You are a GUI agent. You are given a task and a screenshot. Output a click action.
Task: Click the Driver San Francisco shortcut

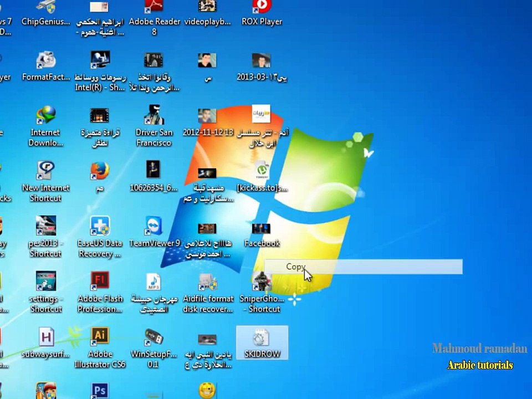point(154,126)
